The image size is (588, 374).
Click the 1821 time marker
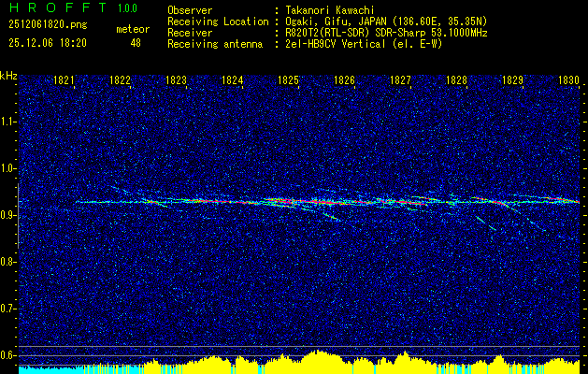[64, 79]
